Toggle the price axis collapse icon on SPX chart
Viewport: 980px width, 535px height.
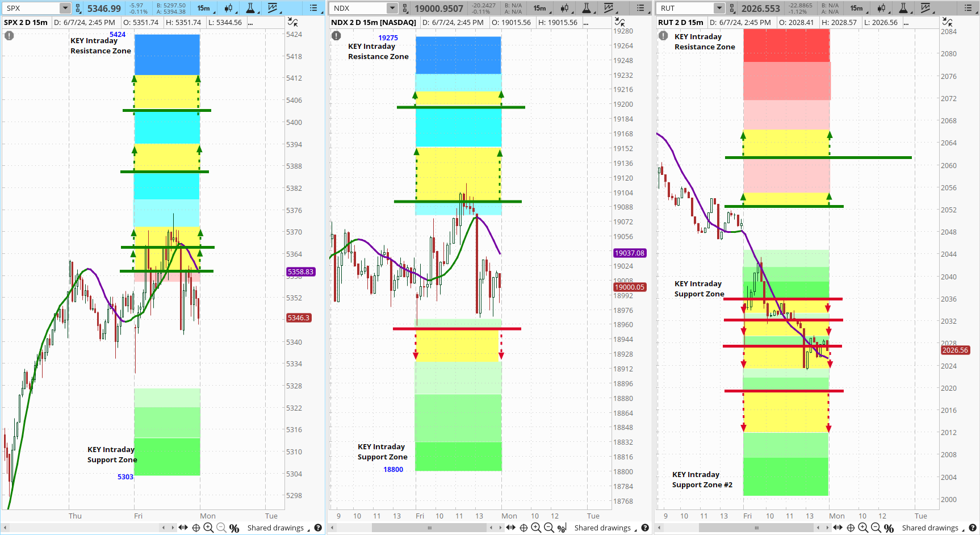tap(292, 22)
